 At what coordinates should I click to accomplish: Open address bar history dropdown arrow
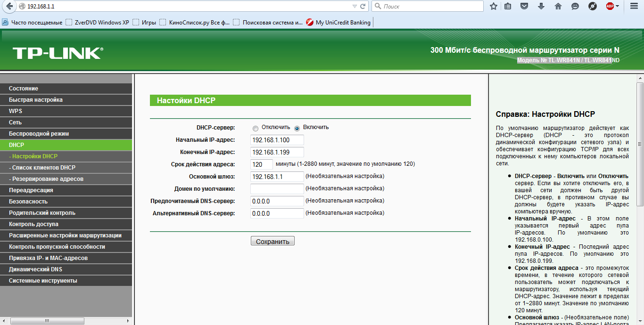355,6
